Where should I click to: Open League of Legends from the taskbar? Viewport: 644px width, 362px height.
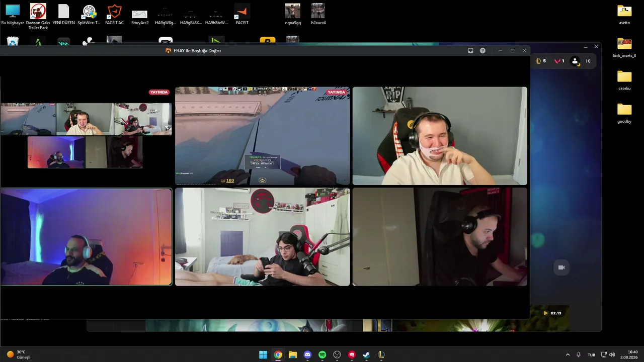pyautogui.click(x=381, y=355)
